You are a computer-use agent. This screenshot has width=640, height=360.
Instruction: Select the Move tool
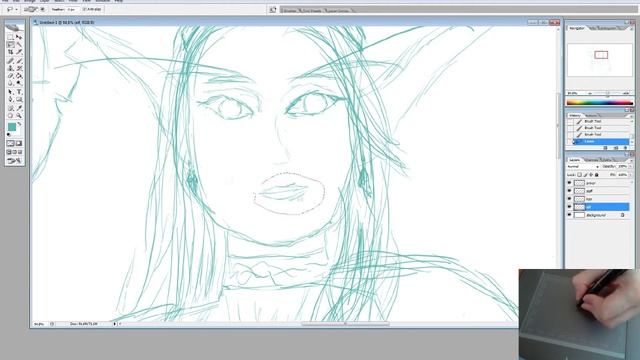pos(19,37)
